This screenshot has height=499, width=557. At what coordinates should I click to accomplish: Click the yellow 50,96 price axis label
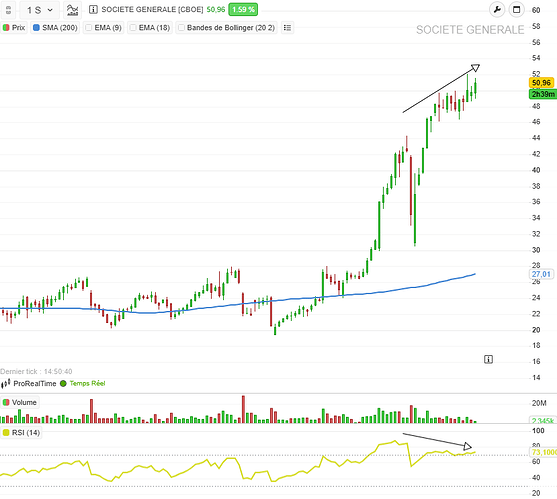tap(541, 83)
